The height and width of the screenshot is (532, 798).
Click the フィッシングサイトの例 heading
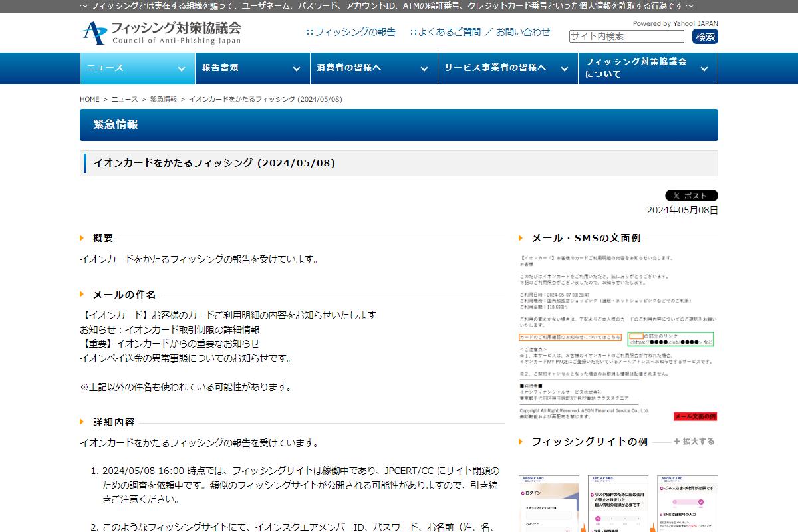[x=589, y=442]
